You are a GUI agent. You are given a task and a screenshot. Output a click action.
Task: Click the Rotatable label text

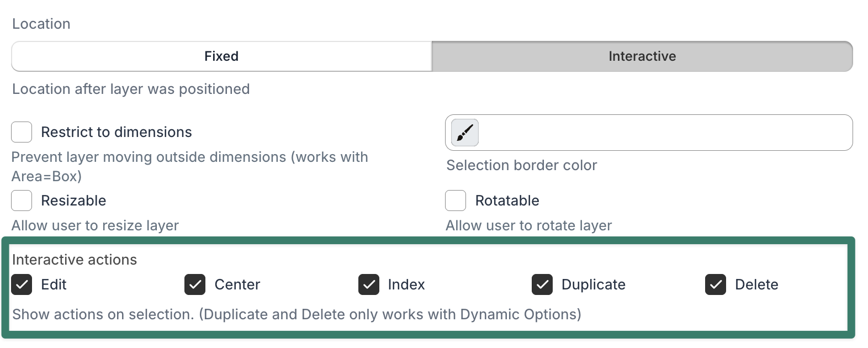507,201
